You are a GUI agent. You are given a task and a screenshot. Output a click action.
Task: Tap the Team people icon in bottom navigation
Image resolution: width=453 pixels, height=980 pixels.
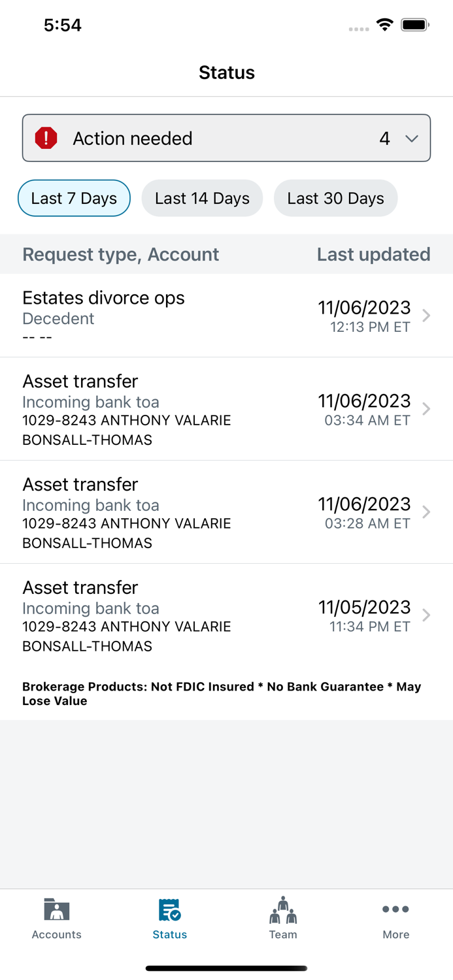283,909
